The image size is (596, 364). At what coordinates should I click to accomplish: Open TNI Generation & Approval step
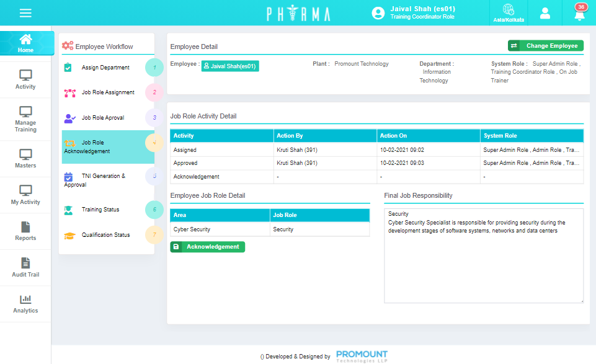coord(103,180)
